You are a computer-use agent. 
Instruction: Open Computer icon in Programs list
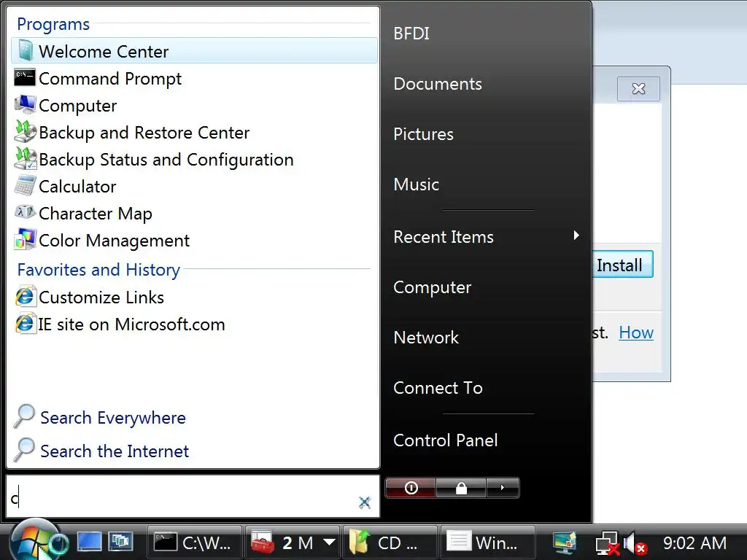point(25,104)
